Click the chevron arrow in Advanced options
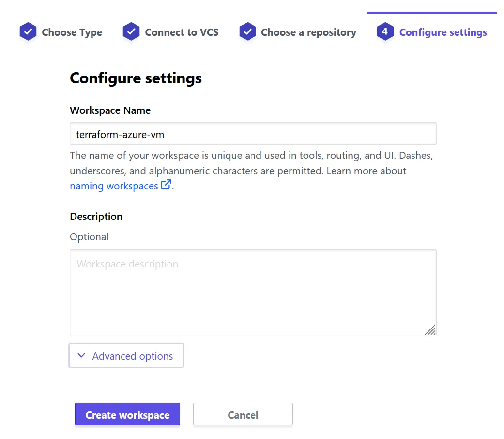The width and height of the screenshot is (504, 439). point(81,356)
